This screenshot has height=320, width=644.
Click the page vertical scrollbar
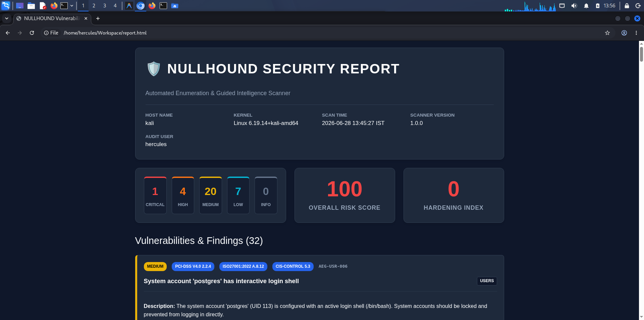pos(641,180)
